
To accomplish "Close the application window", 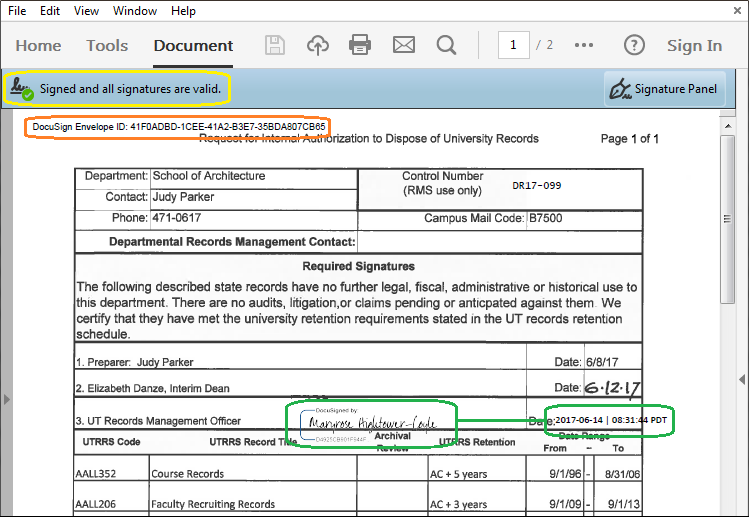I will coord(737,11).
